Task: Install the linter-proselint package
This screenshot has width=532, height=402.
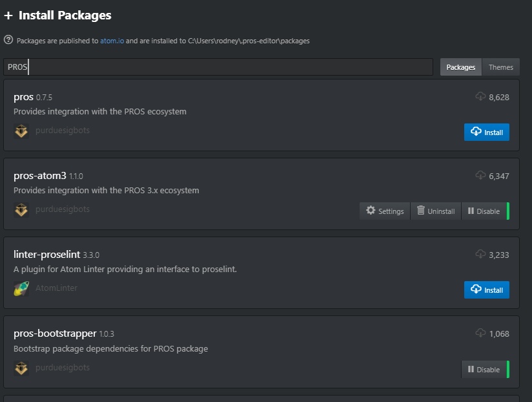Action: point(487,290)
